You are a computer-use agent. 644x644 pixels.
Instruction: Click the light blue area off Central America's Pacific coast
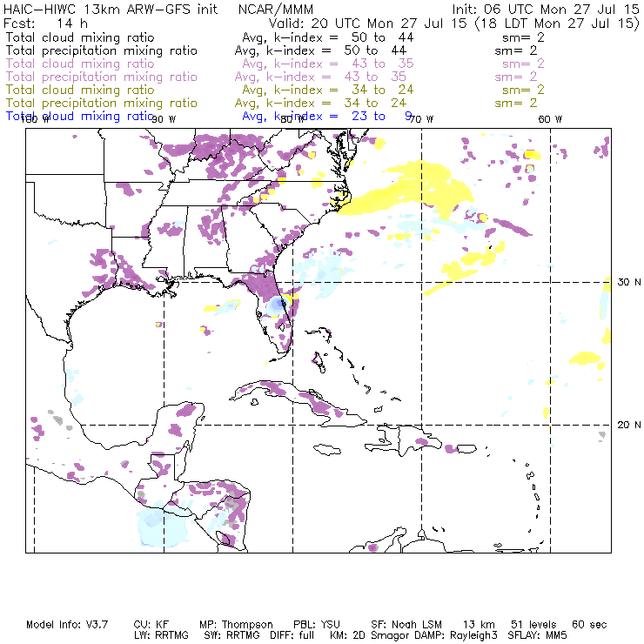[x=162, y=526]
